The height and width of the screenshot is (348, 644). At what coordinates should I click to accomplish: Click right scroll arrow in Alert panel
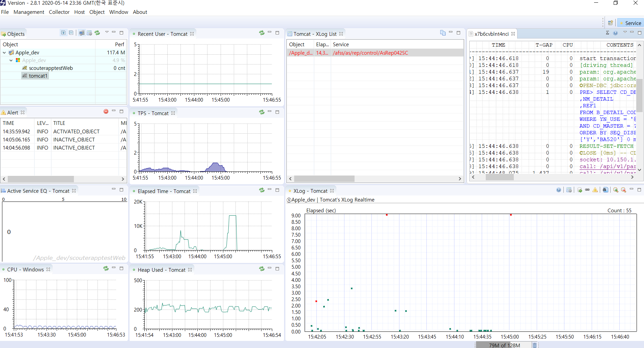(x=123, y=179)
